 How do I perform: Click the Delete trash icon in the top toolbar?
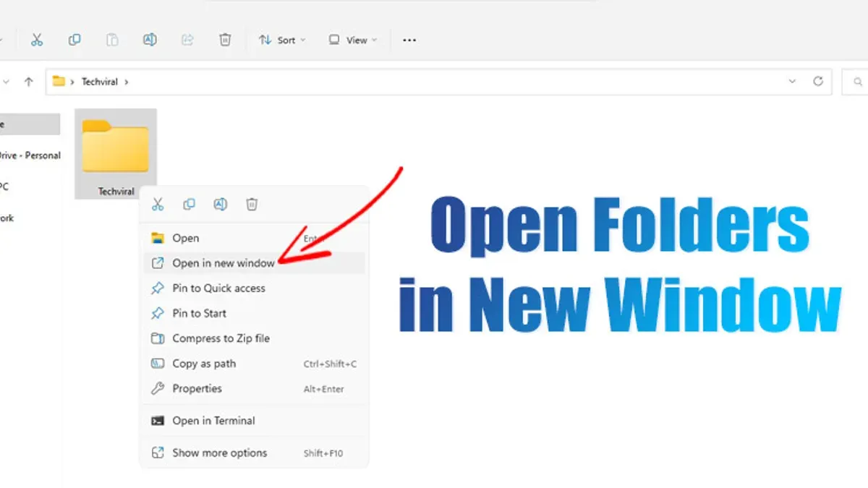click(x=225, y=40)
